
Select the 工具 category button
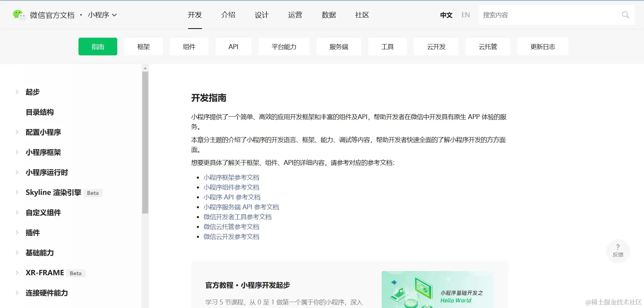point(388,47)
